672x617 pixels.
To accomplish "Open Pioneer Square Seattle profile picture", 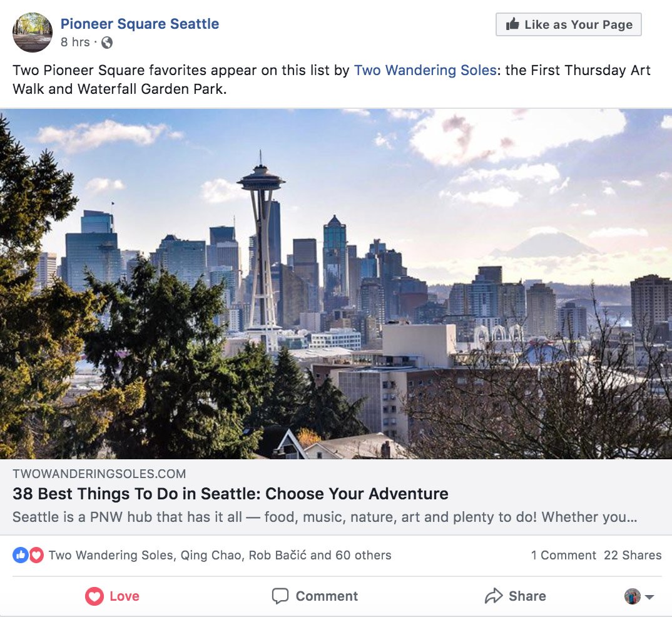I will pyautogui.click(x=33, y=33).
